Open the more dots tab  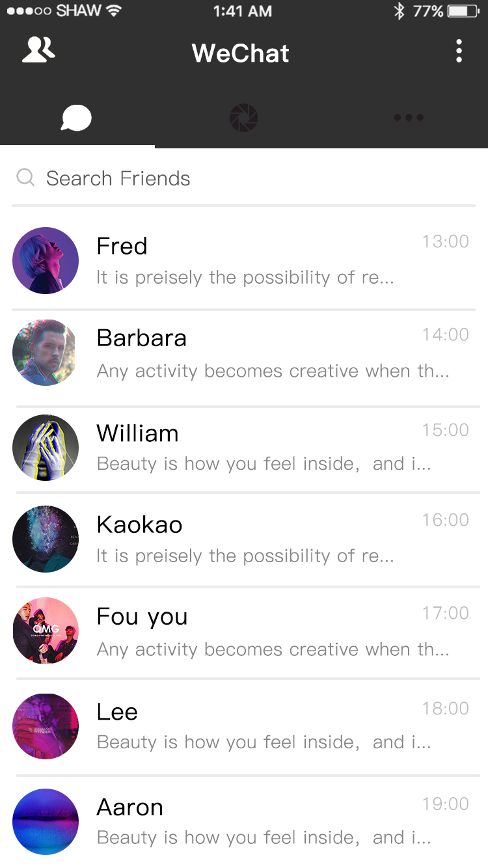click(409, 118)
